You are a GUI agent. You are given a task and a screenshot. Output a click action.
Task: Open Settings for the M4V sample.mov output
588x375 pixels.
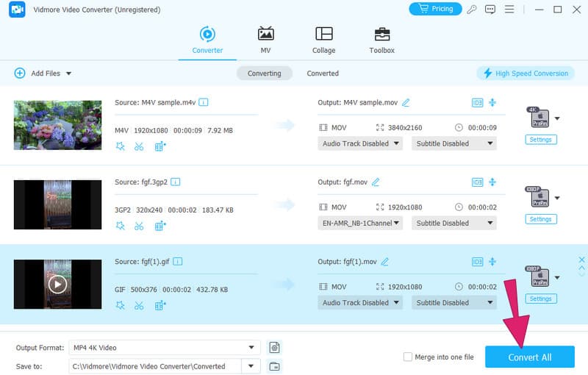coord(540,140)
